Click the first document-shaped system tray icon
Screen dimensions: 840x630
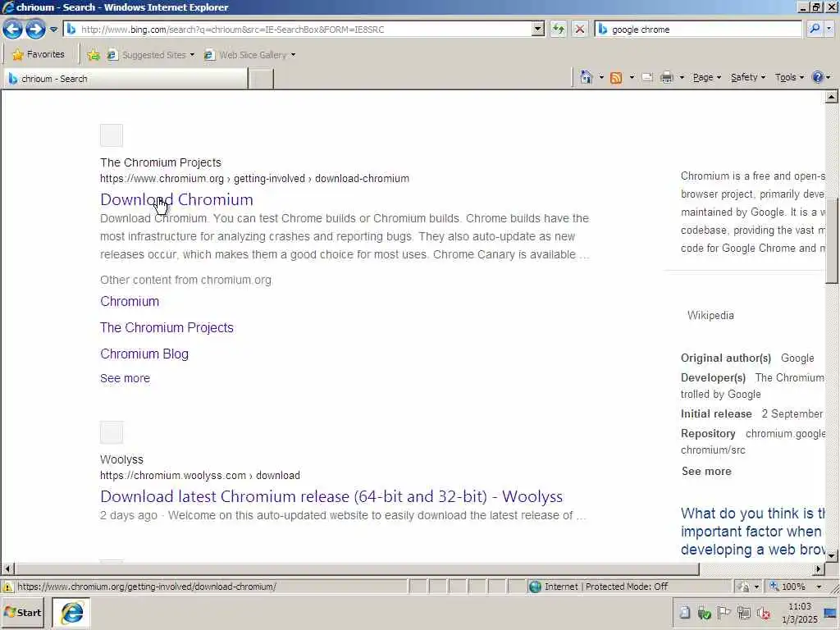tap(685, 612)
